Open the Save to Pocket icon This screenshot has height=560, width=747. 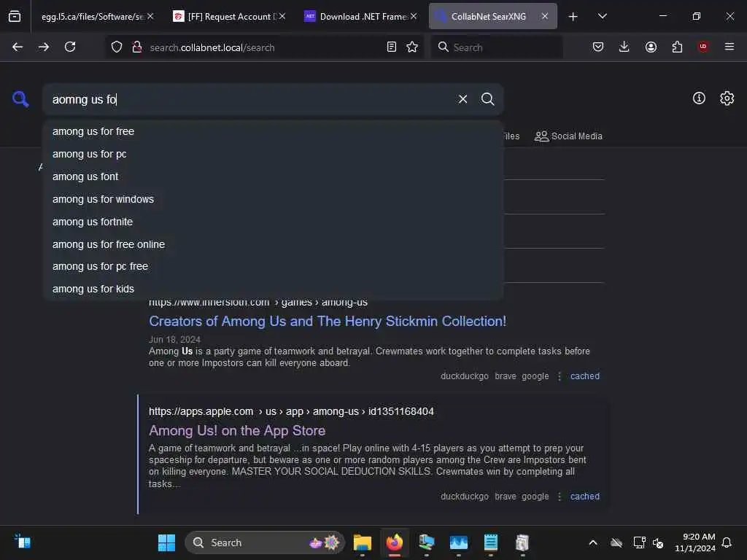[x=598, y=47]
